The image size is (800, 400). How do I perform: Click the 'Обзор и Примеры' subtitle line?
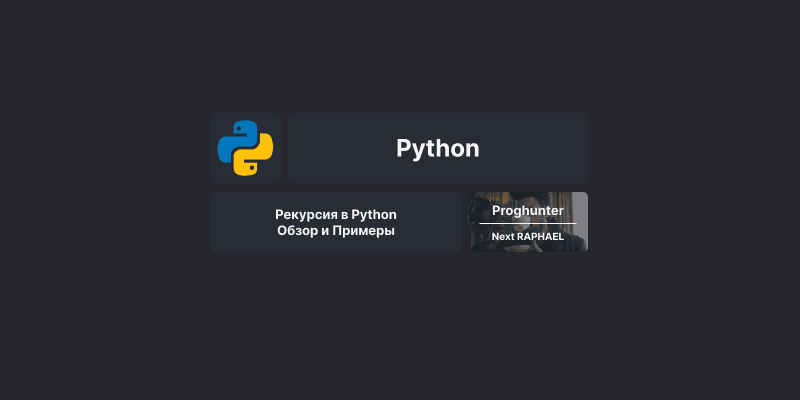(x=336, y=231)
